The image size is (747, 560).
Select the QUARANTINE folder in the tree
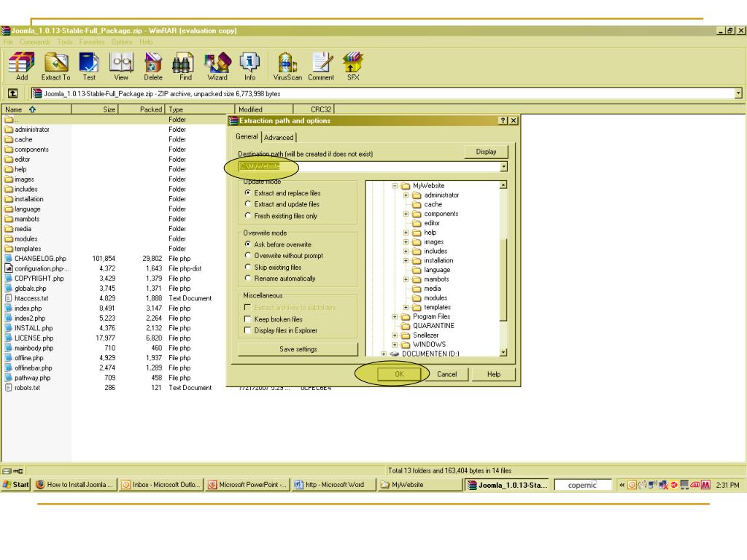tap(427, 326)
